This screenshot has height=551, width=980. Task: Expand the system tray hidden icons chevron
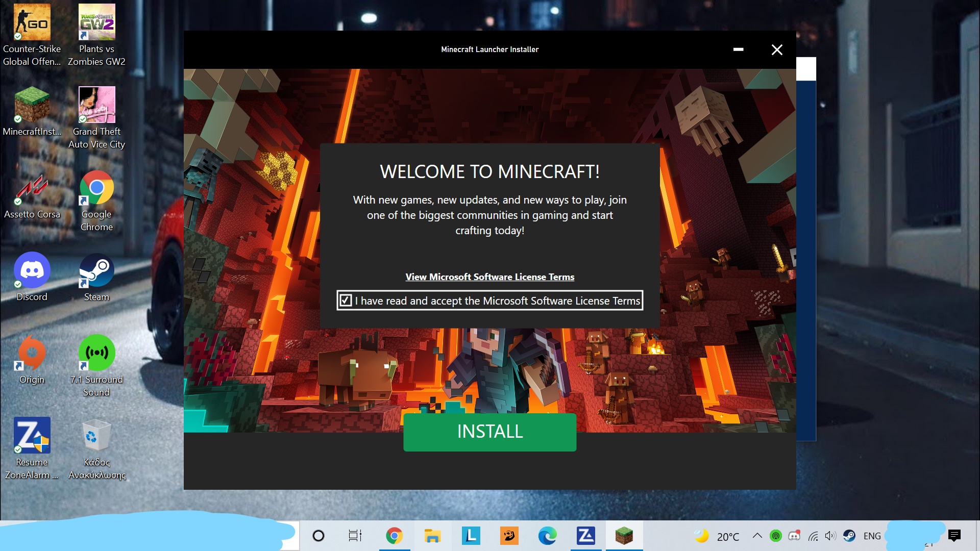[757, 536]
